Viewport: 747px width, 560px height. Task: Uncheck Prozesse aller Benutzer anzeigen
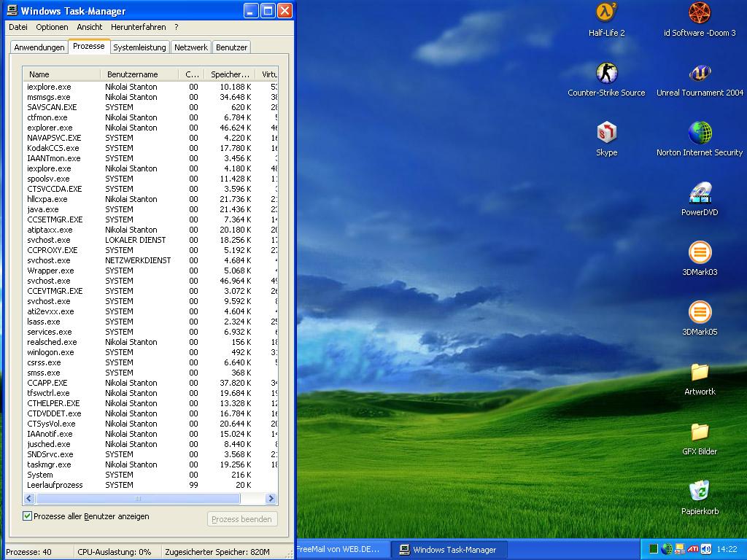point(27,516)
